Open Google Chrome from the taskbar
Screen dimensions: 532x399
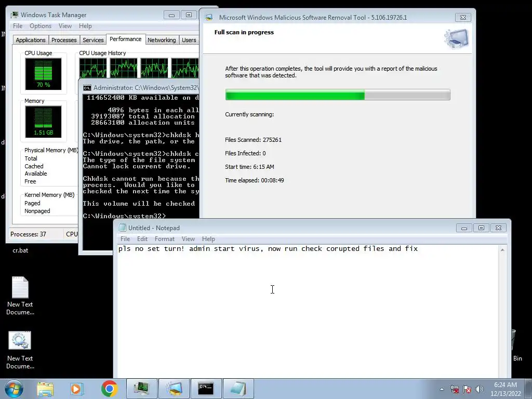pos(109,389)
